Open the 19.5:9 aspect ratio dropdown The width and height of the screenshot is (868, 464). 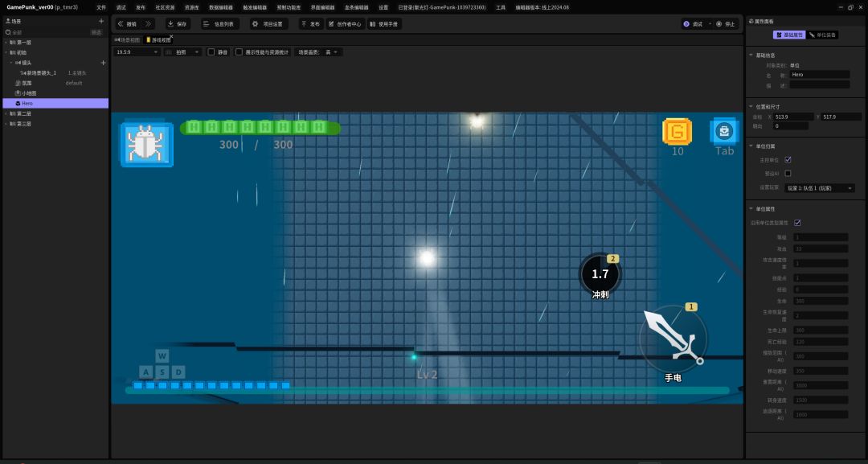137,52
